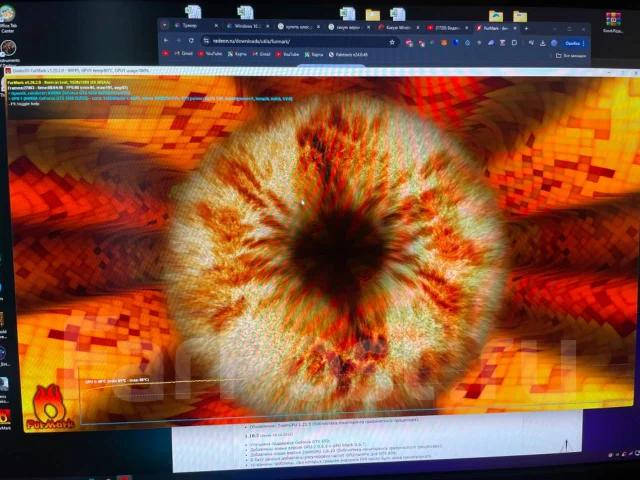Image resolution: width=640 pixels, height=480 pixels.
Task: Open the Chrome downloads icon
Action: tap(542, 43)
